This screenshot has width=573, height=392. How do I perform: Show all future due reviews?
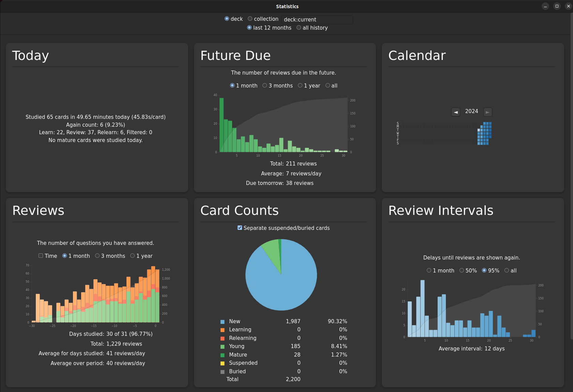pos(328,85)
